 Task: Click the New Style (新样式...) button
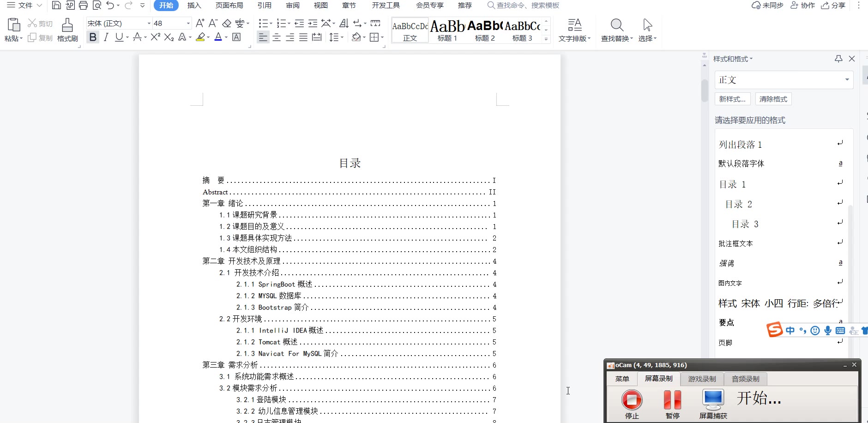pyautogui.click(x=732, y=99)
